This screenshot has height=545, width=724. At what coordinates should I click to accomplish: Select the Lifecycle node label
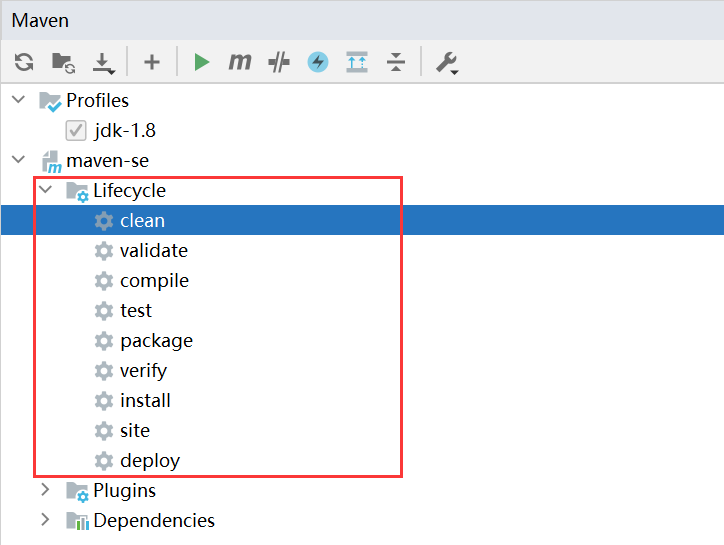pyautogui.click(x=129, y=191)
